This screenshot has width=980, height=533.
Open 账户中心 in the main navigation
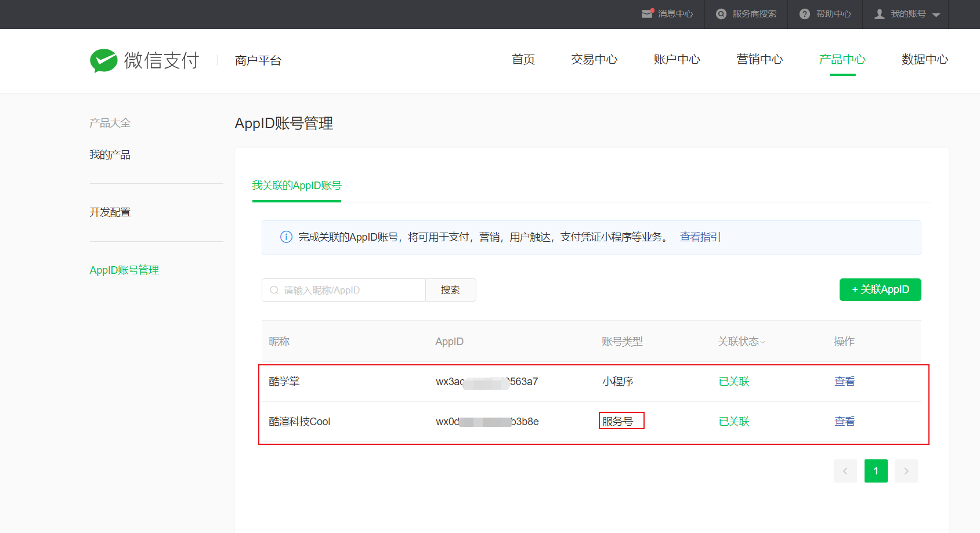click(x=677, y=59)
